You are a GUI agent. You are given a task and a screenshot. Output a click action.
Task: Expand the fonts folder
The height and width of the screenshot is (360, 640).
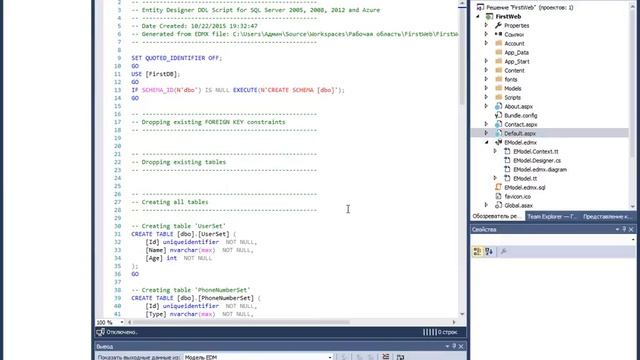(486, 79)
